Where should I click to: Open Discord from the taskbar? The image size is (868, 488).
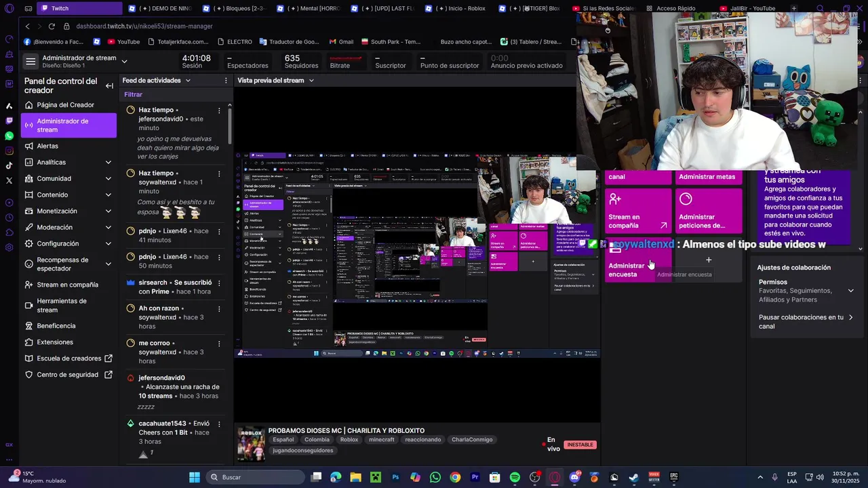pos(574,477)
